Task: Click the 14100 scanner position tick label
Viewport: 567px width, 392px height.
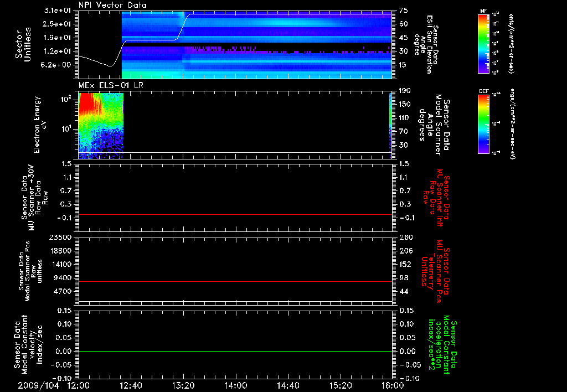Action: coord(61,264)
